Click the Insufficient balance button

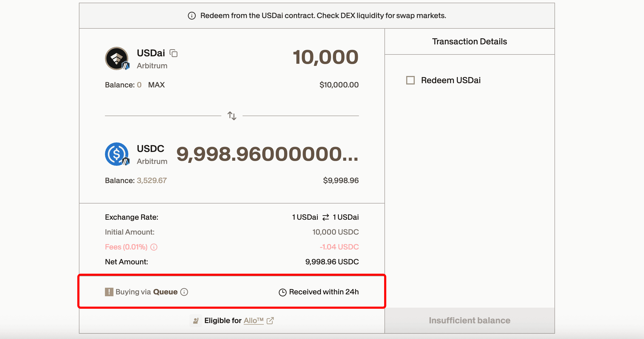(469, 320)
